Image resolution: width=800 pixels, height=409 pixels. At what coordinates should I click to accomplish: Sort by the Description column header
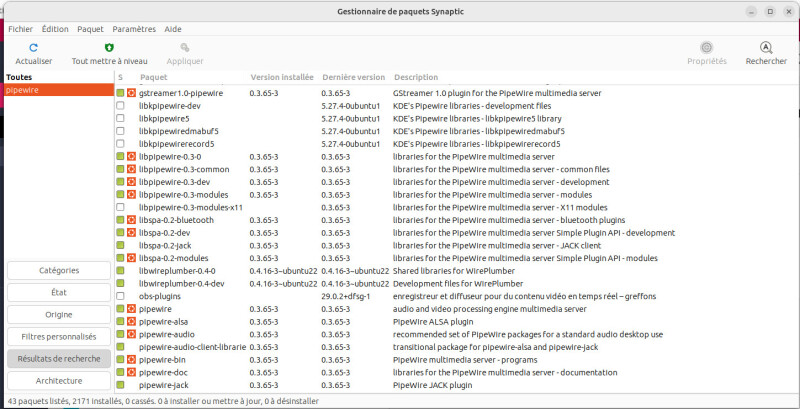pyautogui.click(x=416, y=78)
